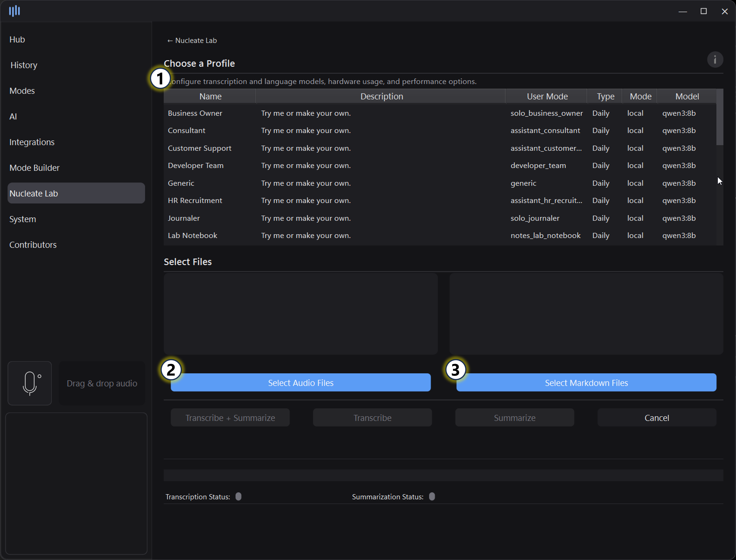
Task: Click the Model column header
Action: tap(687, 96)
